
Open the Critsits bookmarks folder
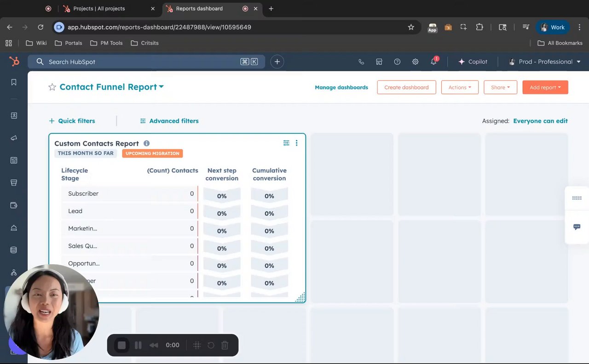pos(144,43)
